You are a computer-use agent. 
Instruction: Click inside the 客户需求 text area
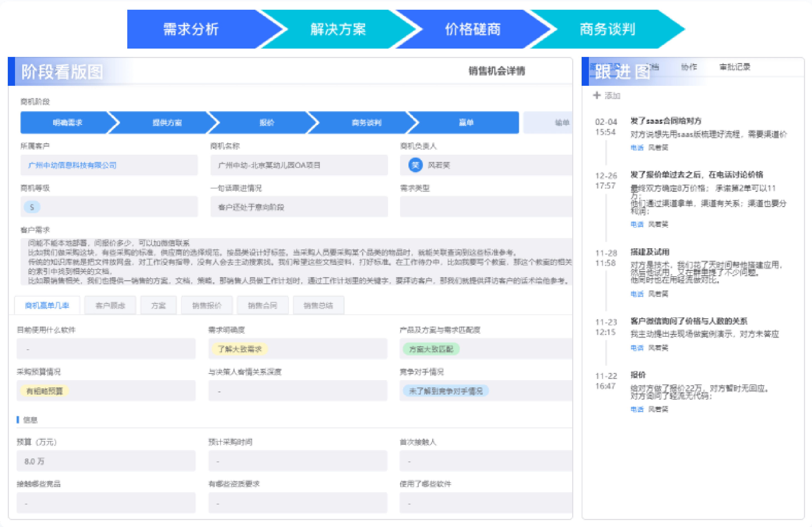297,262
